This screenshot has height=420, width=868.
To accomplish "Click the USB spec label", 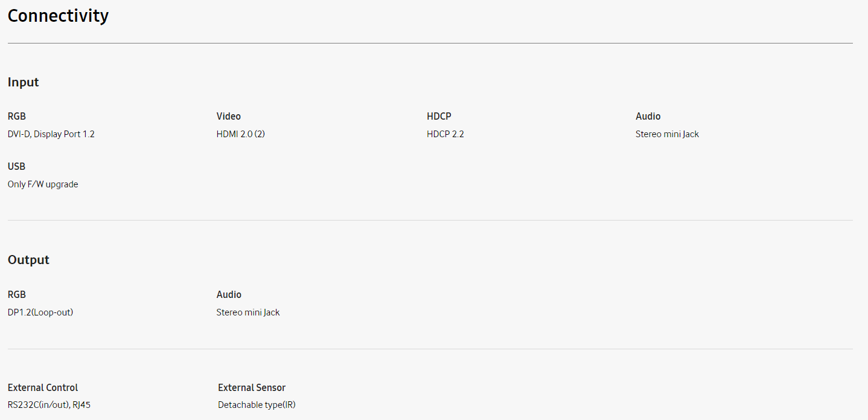I will 17,166.
